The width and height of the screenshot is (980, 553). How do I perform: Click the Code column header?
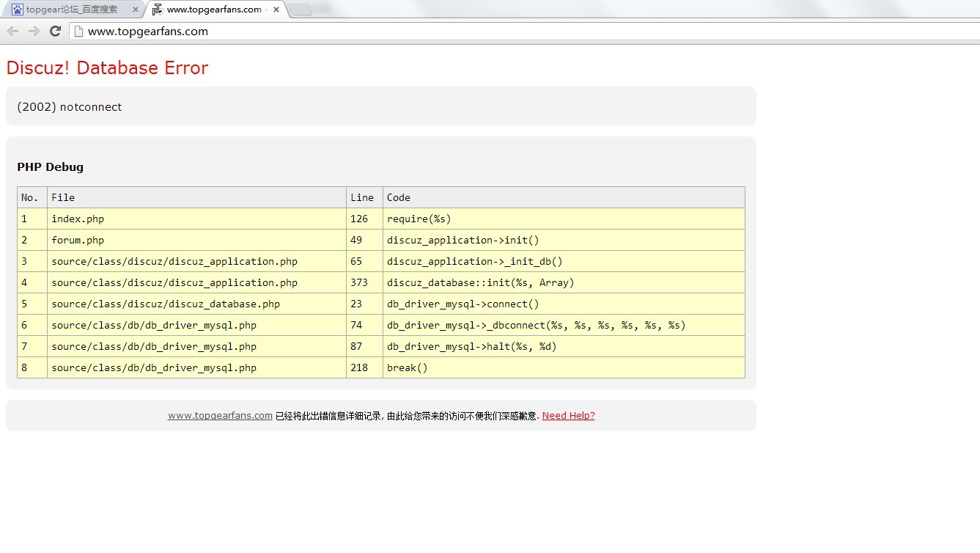click(x=564, y=197)
